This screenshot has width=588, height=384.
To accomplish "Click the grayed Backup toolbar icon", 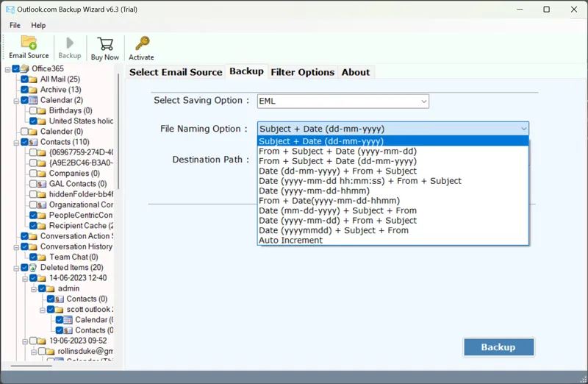I will pyautogui.click(x=70, y=47).
